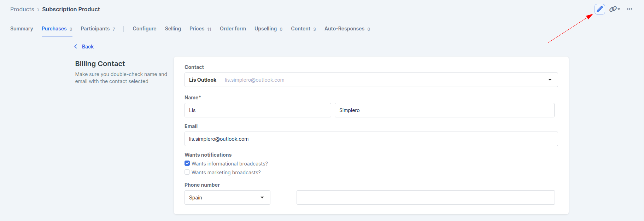The image size is (644, 221).
Task: Select the Configure tab
Action: tap(145, 29)
